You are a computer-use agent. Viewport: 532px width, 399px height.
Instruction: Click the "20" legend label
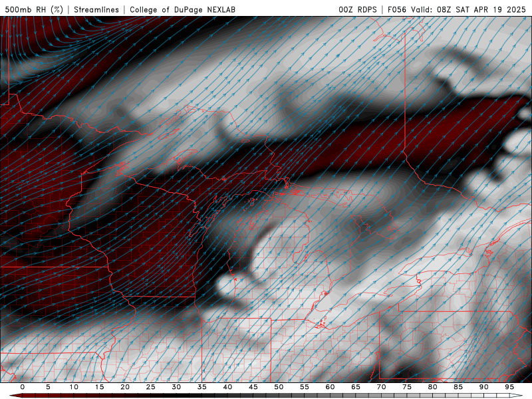(125, 387)
